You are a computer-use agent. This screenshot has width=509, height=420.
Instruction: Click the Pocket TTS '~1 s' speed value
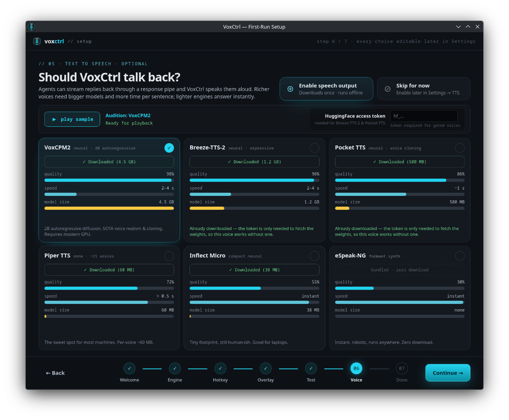click(x=459, y=188)
